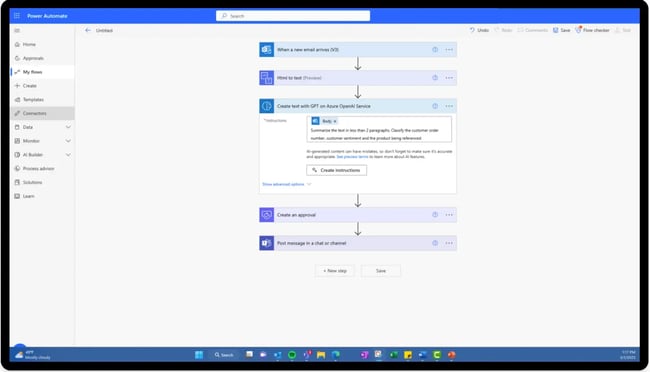650x372 pixels.
Task: Click the Untitled flow name
Action: click(104, 30)
